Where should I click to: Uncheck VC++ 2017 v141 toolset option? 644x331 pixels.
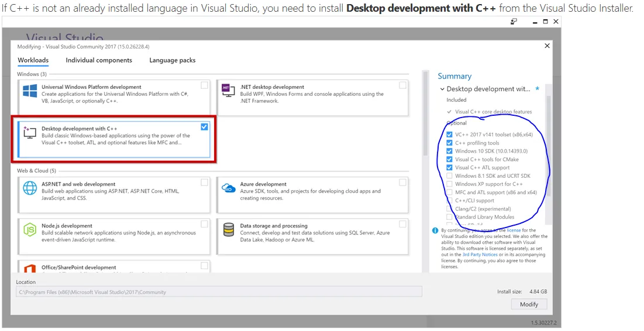(449, 135)
